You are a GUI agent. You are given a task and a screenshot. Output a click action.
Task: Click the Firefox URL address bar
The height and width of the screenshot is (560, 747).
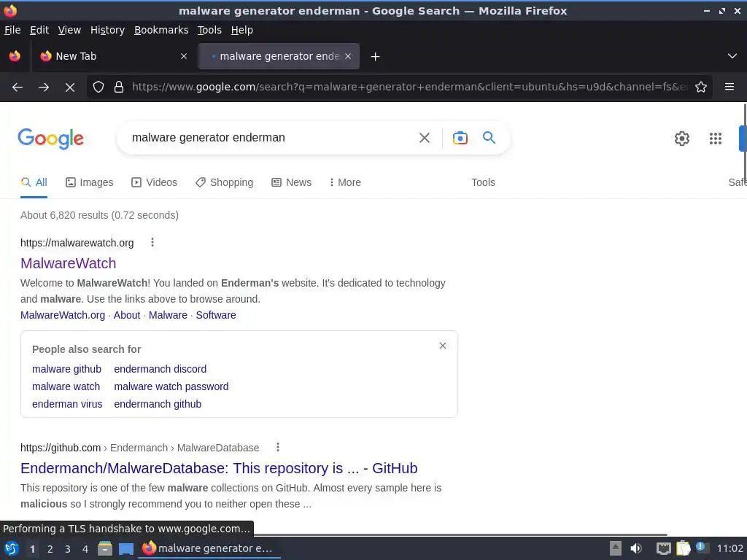click(x=409, y=87)
